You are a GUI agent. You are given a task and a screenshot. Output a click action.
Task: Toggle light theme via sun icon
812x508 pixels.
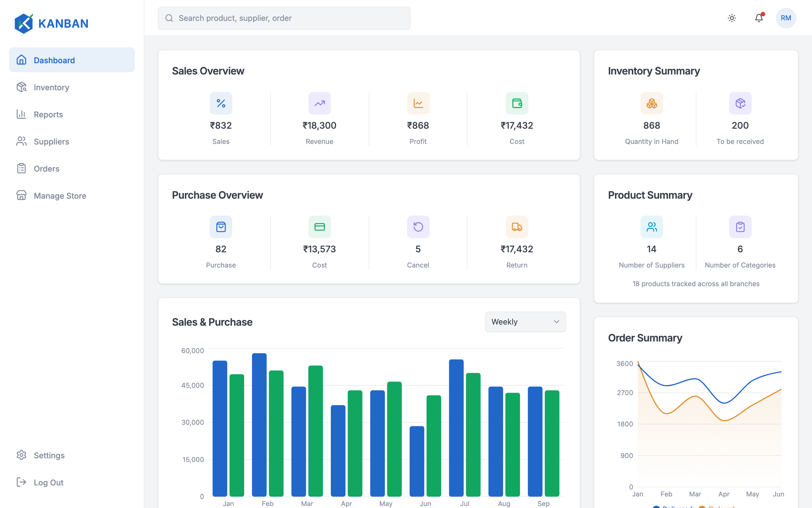coord(732,18)
